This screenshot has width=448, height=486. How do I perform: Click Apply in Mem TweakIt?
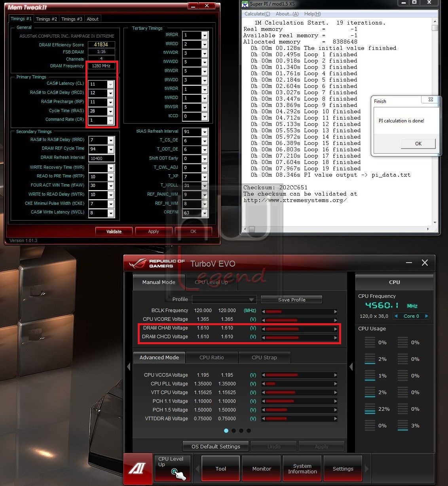pyautogui.click(x=154, y=231)
